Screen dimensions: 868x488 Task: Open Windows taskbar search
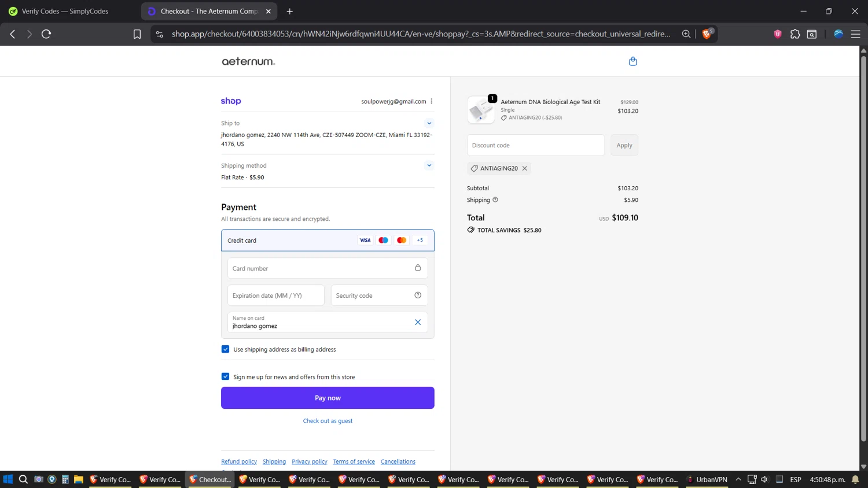tap(23, 479)
